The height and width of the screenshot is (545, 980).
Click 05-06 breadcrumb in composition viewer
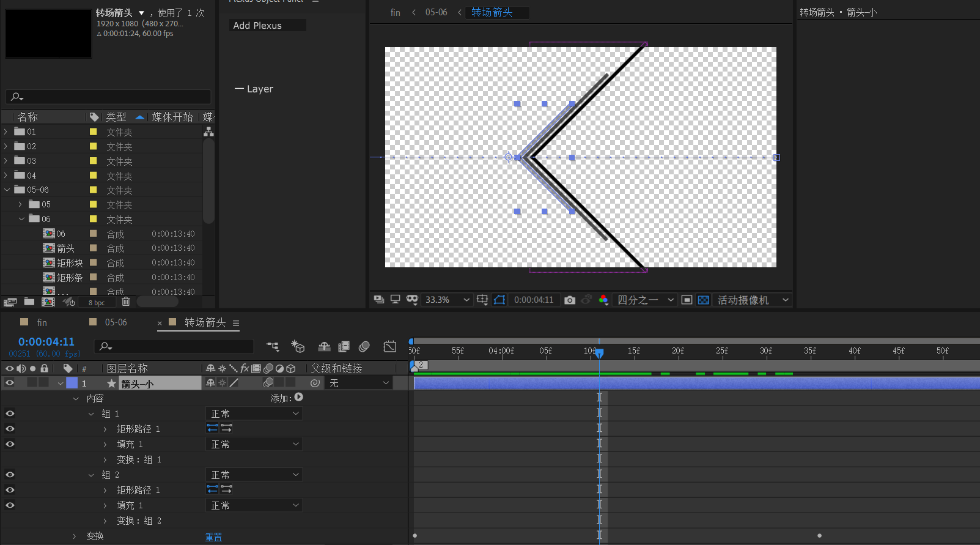pos(436,12)
